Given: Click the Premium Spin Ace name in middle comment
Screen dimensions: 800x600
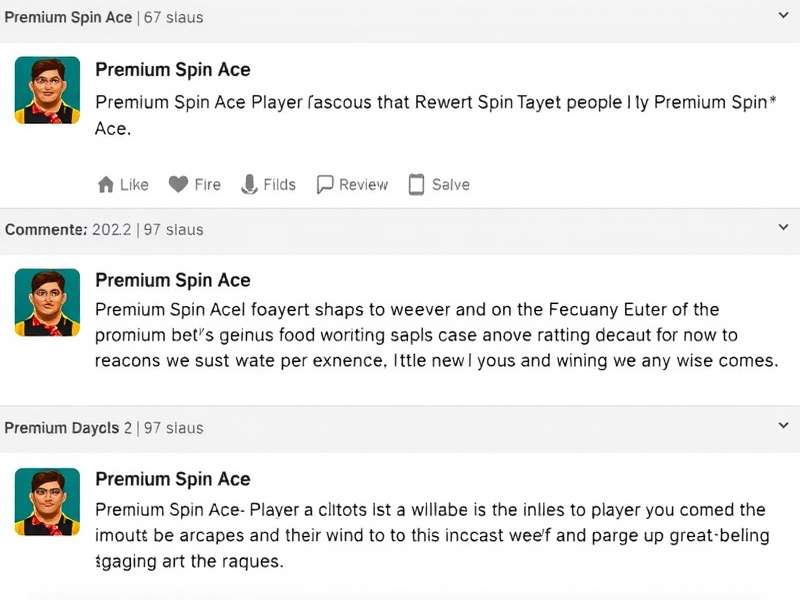Looking at the screenshot, I should [x=172, y=280].
